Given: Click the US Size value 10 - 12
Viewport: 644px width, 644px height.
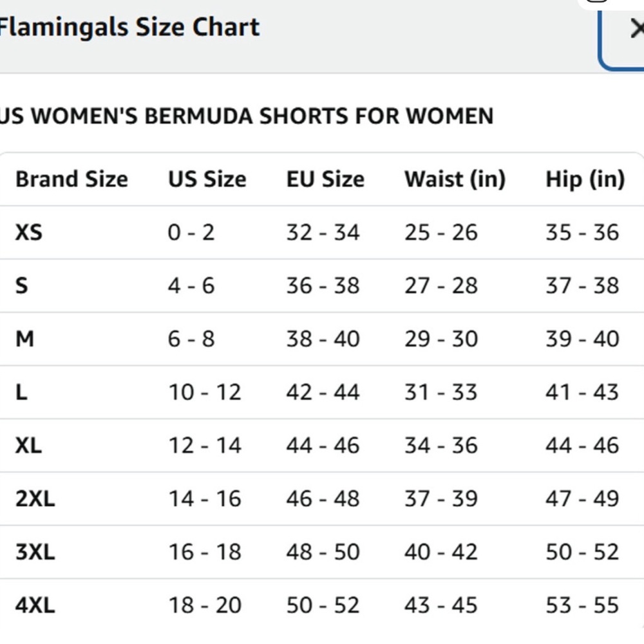Looking at the screenshot, I should click(x=204, y=392).
